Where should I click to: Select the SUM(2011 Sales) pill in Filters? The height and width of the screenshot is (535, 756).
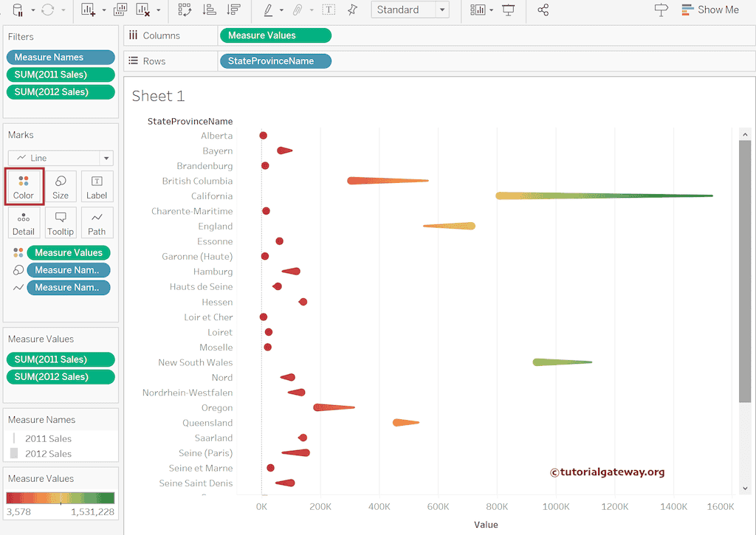click(61, 74)
